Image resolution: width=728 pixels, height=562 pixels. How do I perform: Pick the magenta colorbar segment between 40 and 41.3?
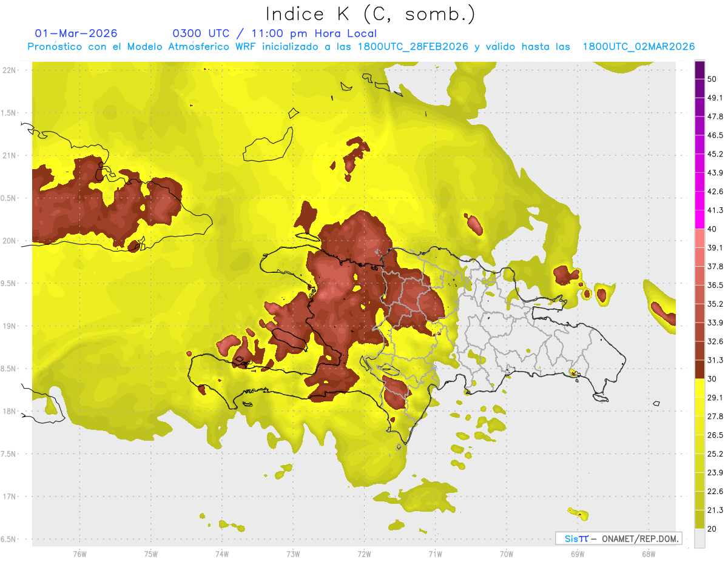point(699,220)
